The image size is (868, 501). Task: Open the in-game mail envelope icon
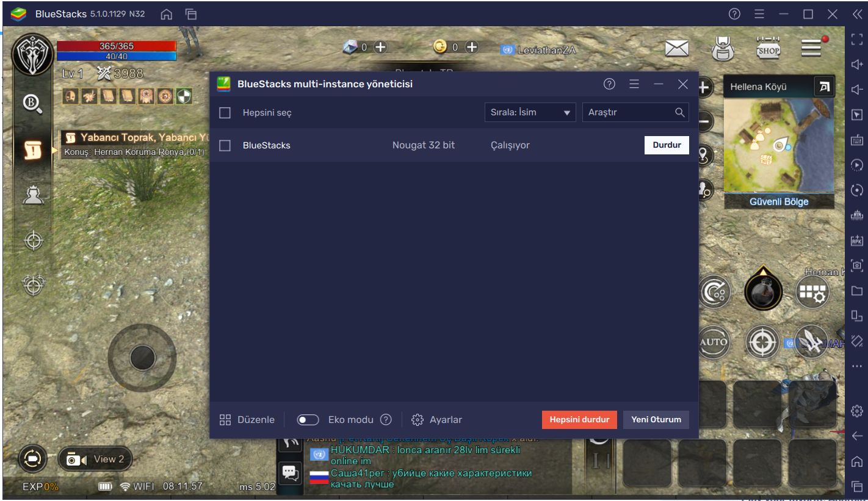(676, 49)
